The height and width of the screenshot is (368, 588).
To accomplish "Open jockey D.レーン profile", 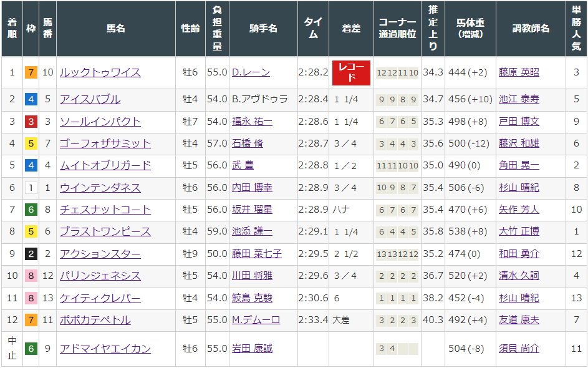I will tap(251, 72).
